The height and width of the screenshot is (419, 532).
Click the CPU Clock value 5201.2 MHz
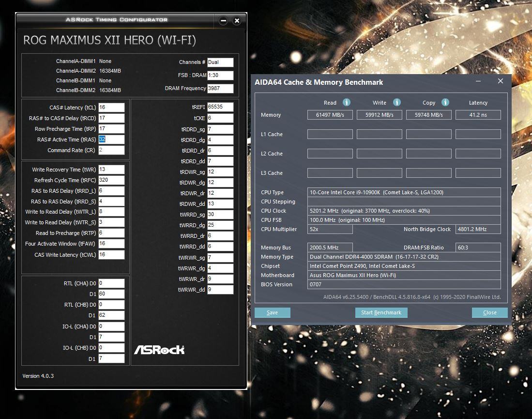pos(404,211)
